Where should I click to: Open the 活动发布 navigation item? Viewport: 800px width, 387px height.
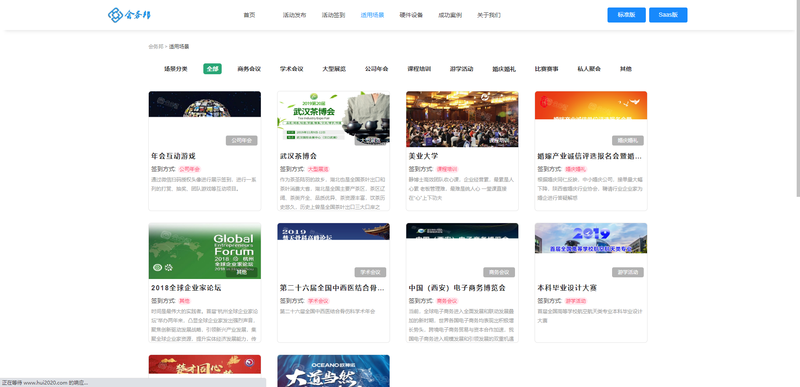pyautogui.click(x=294, y=15)
